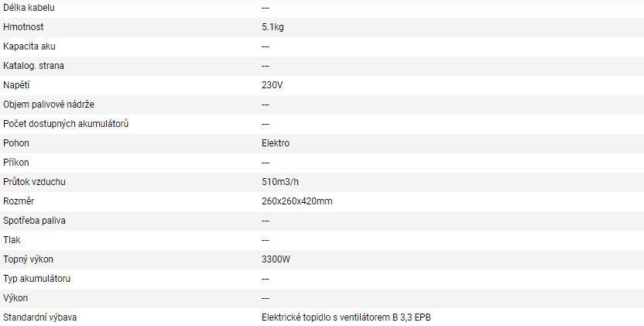Select the 510m3/h airflow value
The width and height of the screenshot is (644, 326).
tap(282, 182)
